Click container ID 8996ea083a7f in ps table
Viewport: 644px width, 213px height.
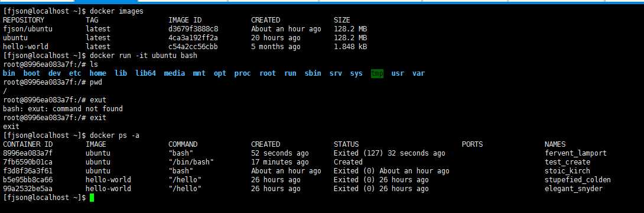click(x=28, y=153)
